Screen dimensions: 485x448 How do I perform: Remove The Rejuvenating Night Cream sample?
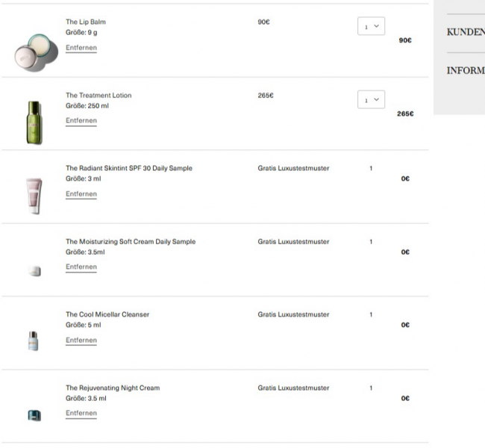(x=81, y=414)
